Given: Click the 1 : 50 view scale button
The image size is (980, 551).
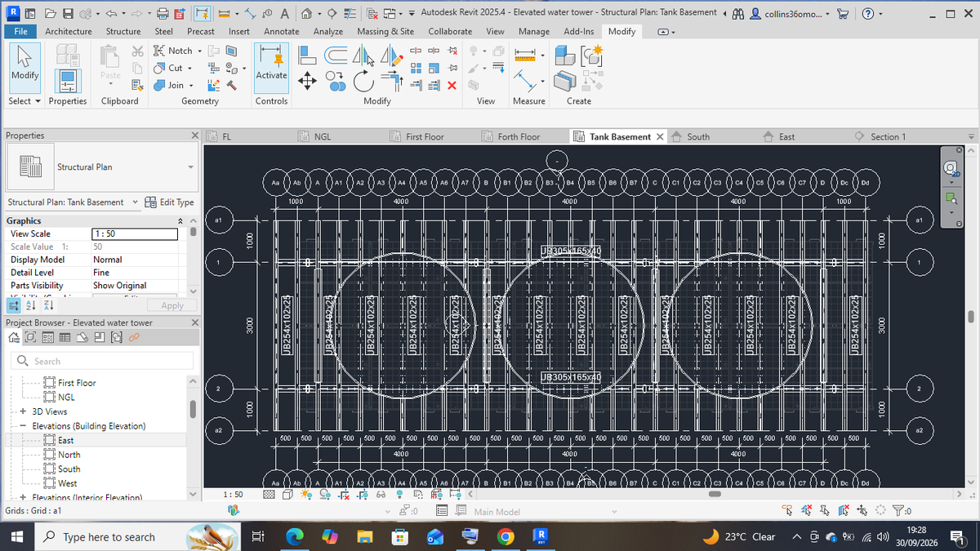Looking at the screenshot, I should [x=233, y=495].
